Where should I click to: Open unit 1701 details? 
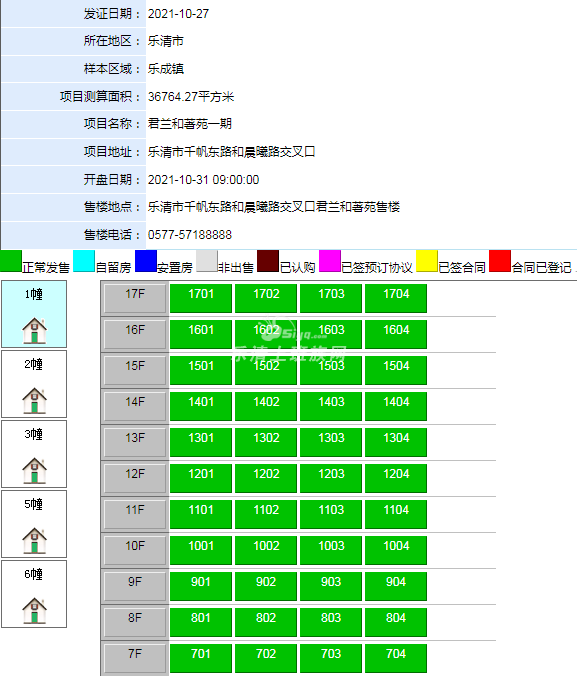(201, 298)
